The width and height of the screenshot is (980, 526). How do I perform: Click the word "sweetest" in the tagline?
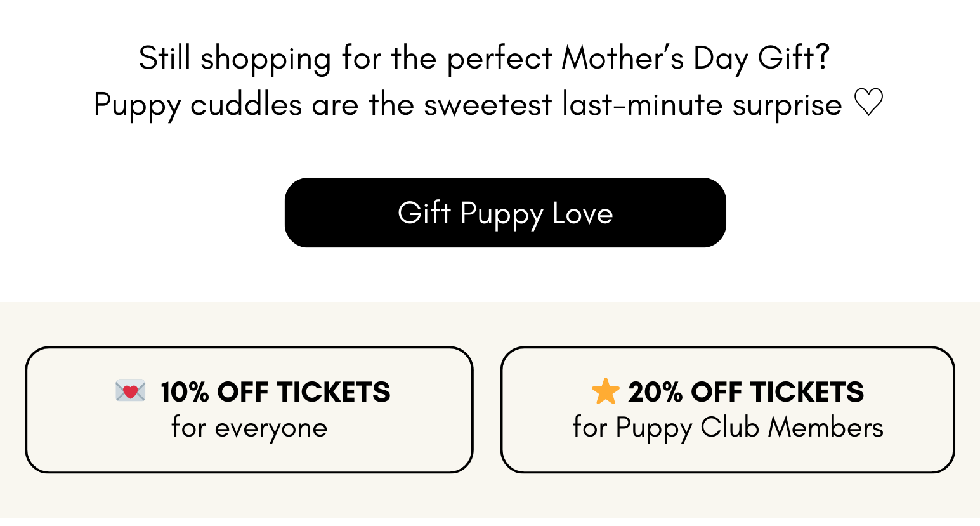point(488,105)
